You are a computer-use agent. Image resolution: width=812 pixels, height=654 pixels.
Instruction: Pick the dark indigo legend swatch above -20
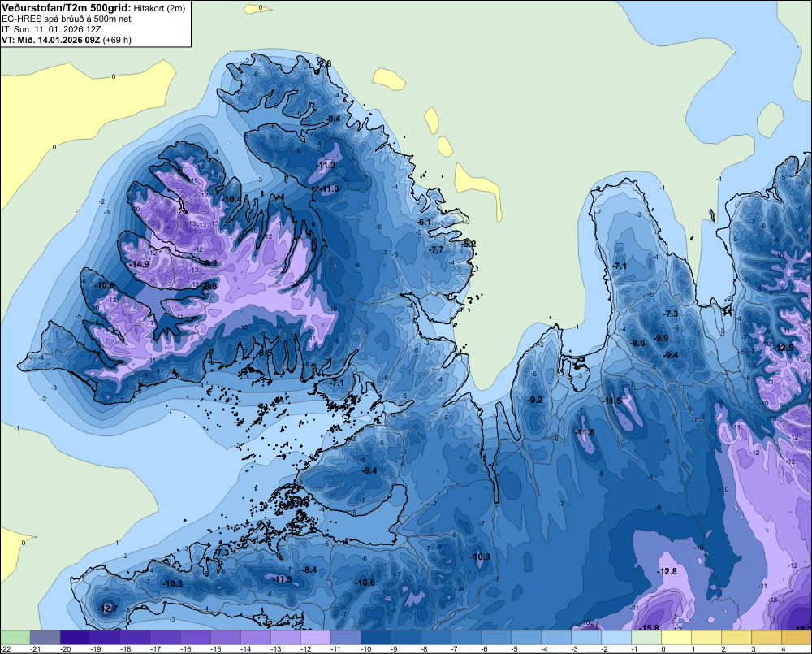(75, 638)
